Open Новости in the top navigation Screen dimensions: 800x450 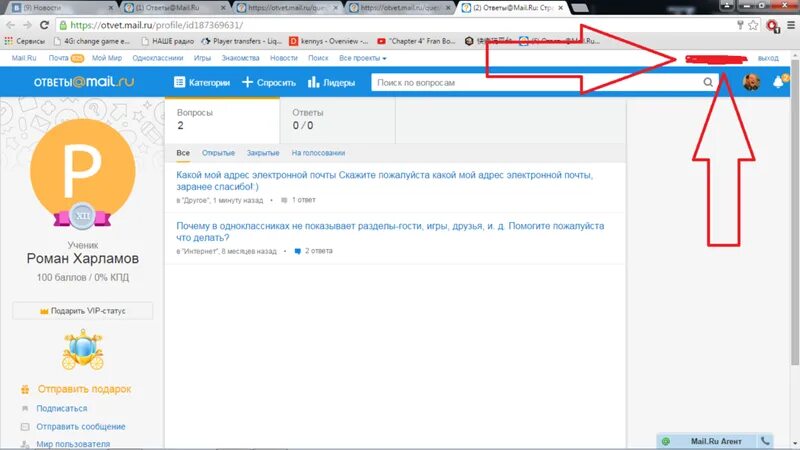coord(284,58)
